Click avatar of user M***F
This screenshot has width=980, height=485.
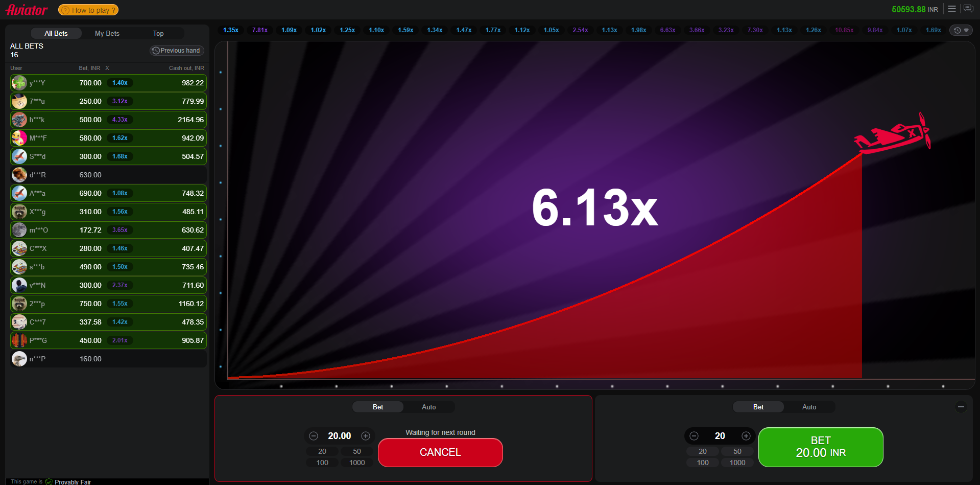pos(19,138)
